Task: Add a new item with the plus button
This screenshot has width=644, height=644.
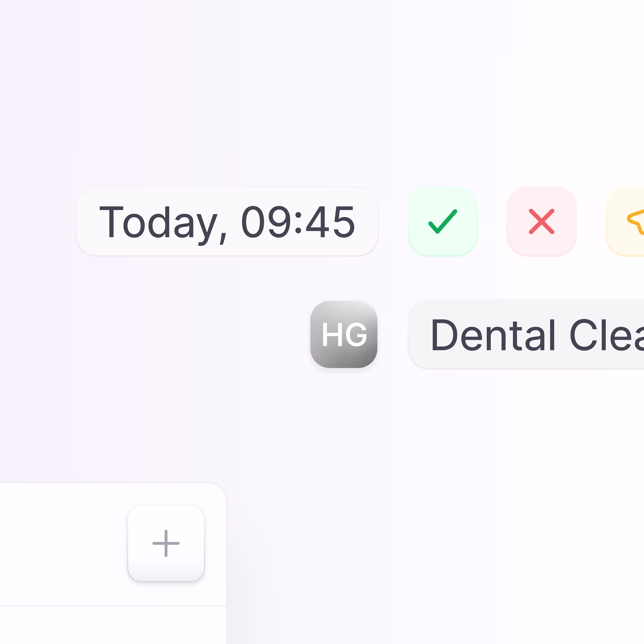Action: [x=166, y=543]
